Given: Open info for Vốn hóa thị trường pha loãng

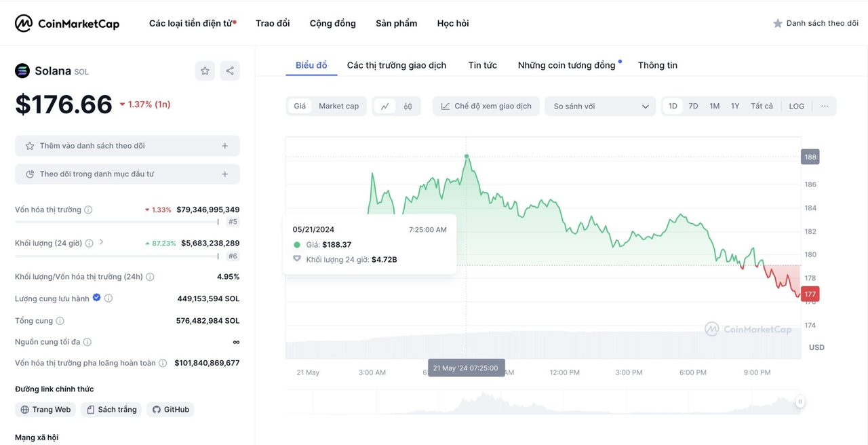Looking at the screenshot, I should (163, 363).
